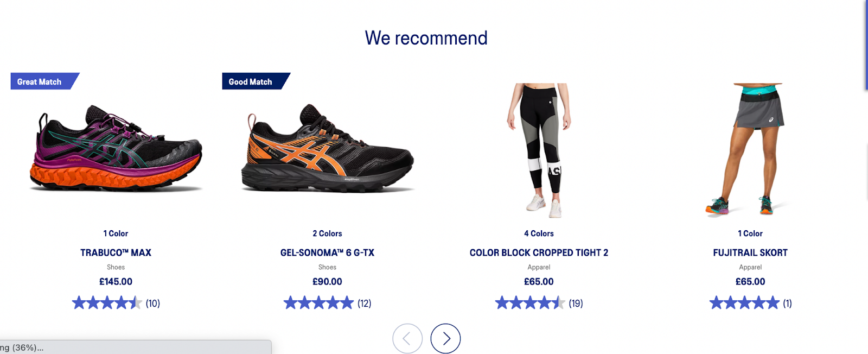Image resolution: width=868 pixels, height=354 pixels.
Task: Open the 19 reviews for COLOR BLOCK tight
Action: 575,304
